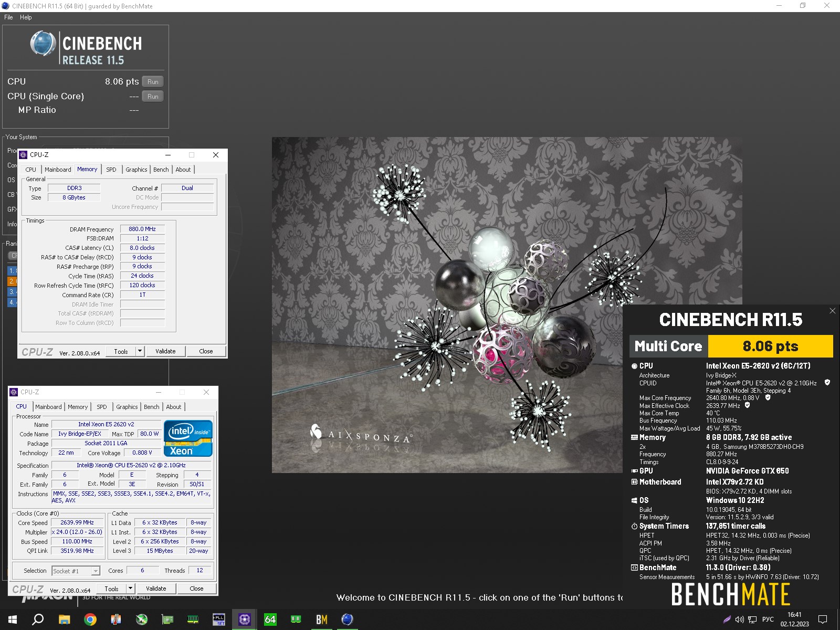Open Graphics tab in lower CPU-Z window
The width and height of the screenshot is (840, 630).
127,407
